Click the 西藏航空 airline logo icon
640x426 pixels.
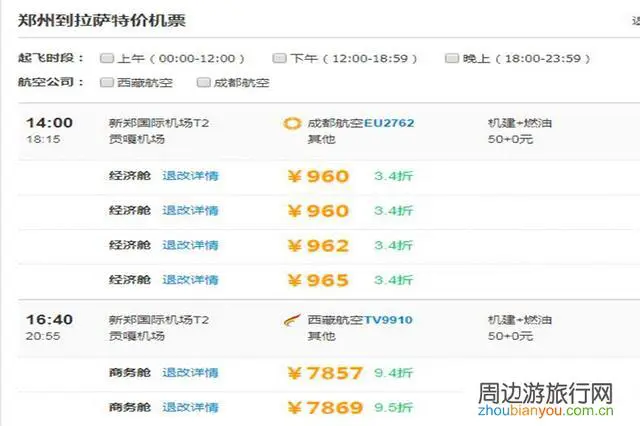[292, 320]
